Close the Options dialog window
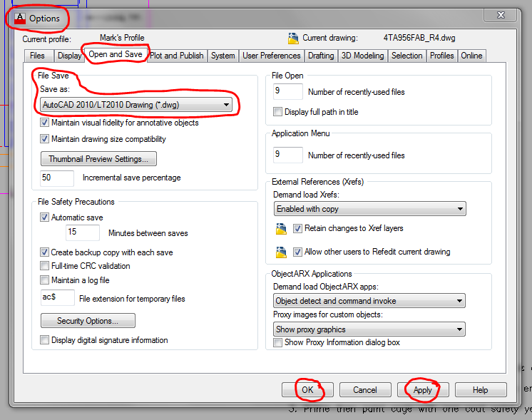Viewport: 532px width, 420px height. tap(501, 15)
